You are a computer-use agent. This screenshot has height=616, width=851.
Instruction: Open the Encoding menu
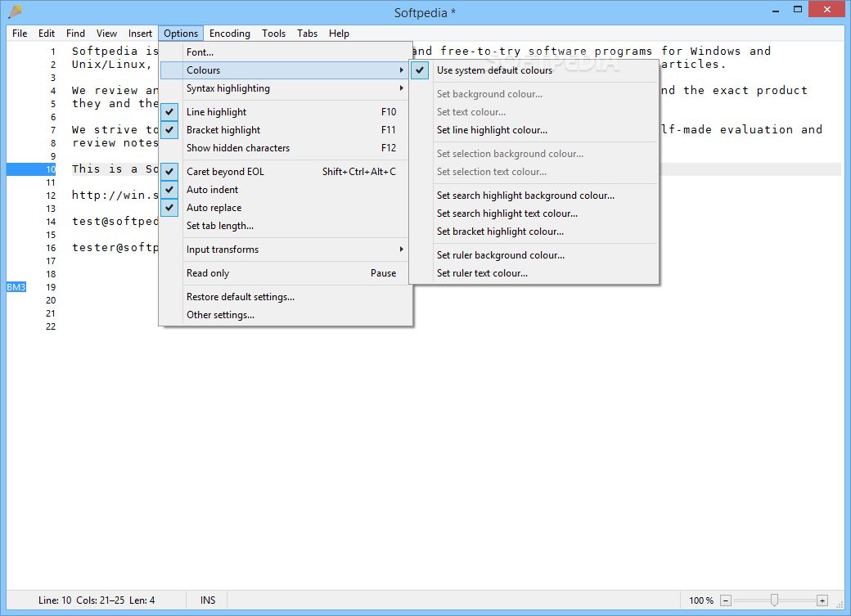(x=230, y=33)
